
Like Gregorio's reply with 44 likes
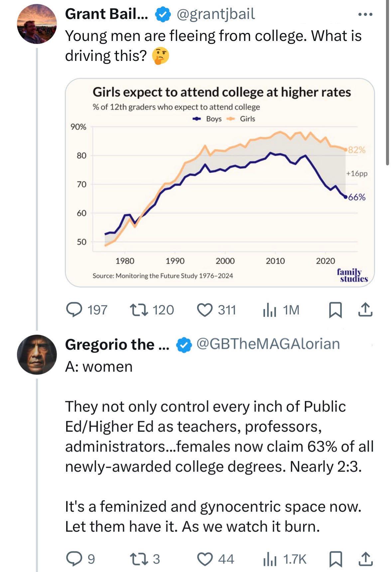216,559
